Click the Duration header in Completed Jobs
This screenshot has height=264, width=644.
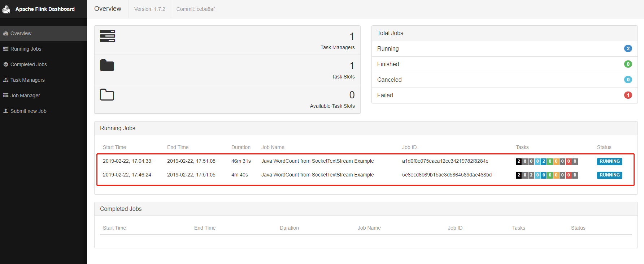[289, 228]
